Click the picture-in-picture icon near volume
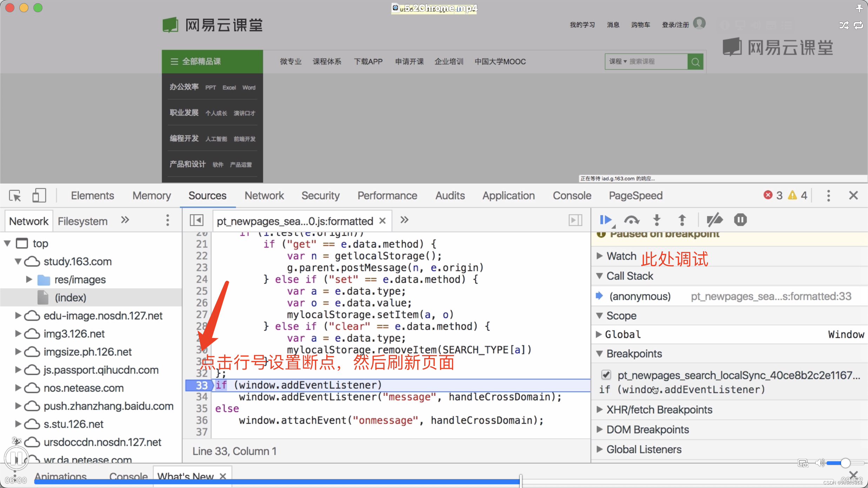Screen dimensions: 868x488 (x=803, y=463)
